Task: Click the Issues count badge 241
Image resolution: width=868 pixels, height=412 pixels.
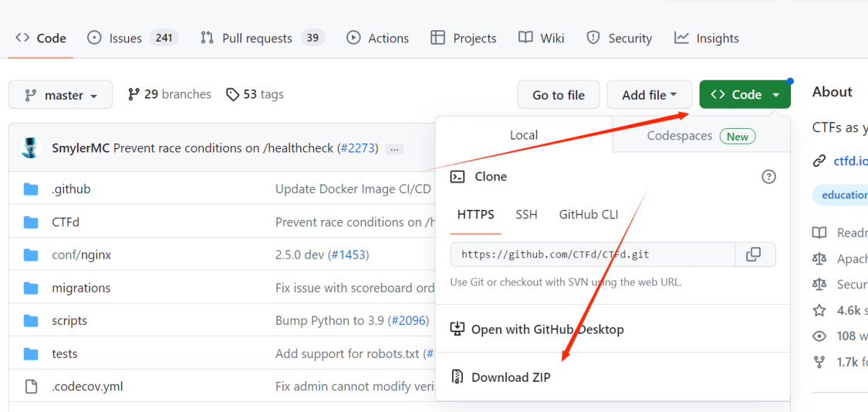Action: point(164,38)
